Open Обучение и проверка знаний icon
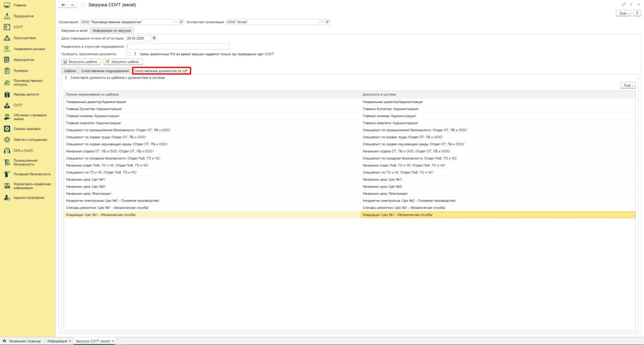This screenshot has width=644, height=345. [7, 117]
